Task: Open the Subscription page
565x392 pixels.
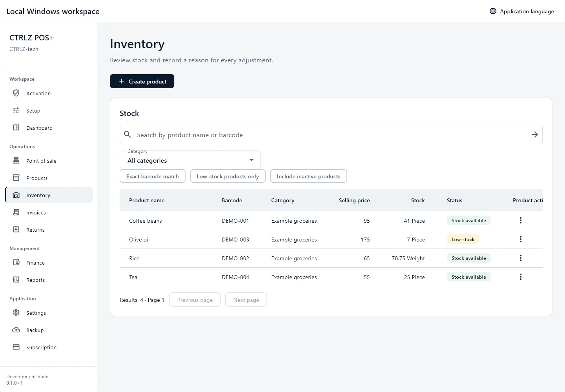Action: pyautogui.click(x=49, y=347)
